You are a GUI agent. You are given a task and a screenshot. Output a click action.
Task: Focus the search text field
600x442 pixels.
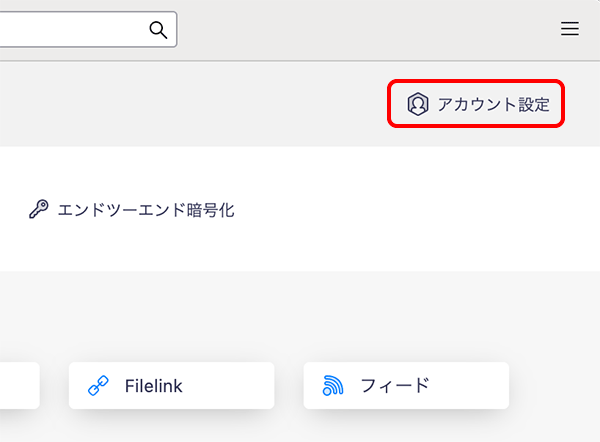coord(70,30)
